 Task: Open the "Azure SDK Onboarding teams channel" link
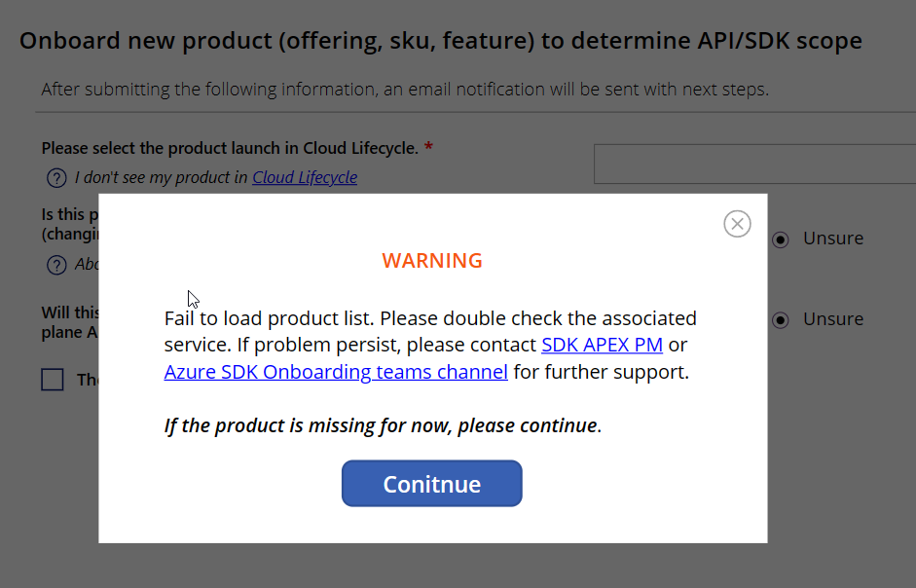(x=336, y=371)
